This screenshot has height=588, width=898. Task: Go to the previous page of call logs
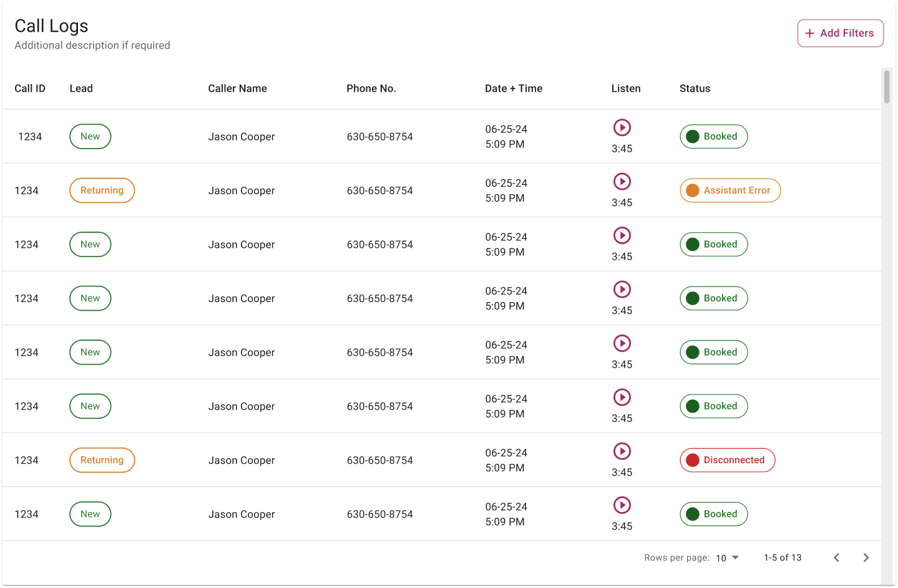pyautogui.click(x=836, y=557)
